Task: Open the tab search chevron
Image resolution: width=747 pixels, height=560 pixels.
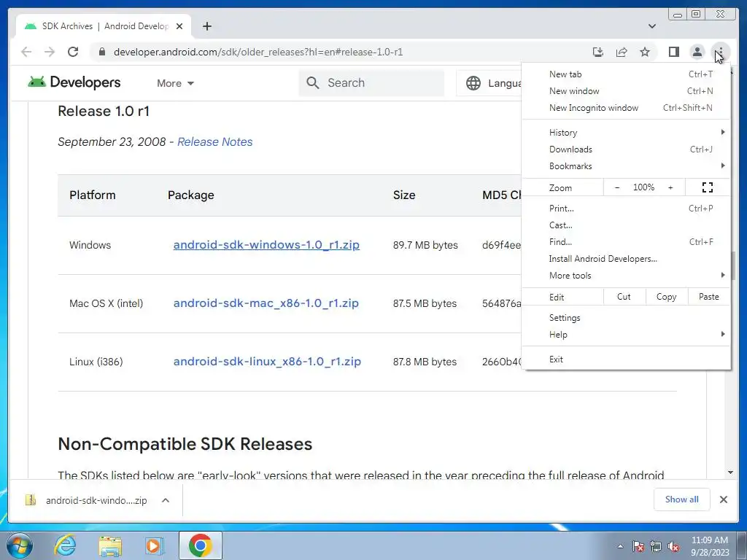Action: pos(652,26)
